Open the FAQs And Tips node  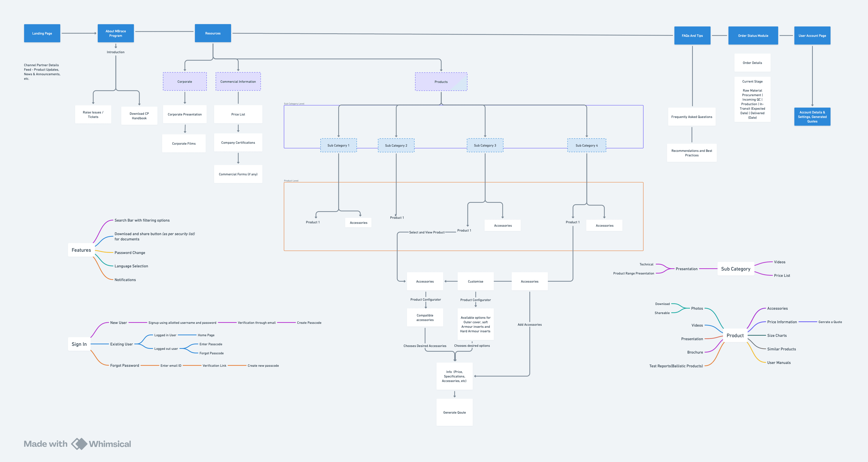coord(692,36)
